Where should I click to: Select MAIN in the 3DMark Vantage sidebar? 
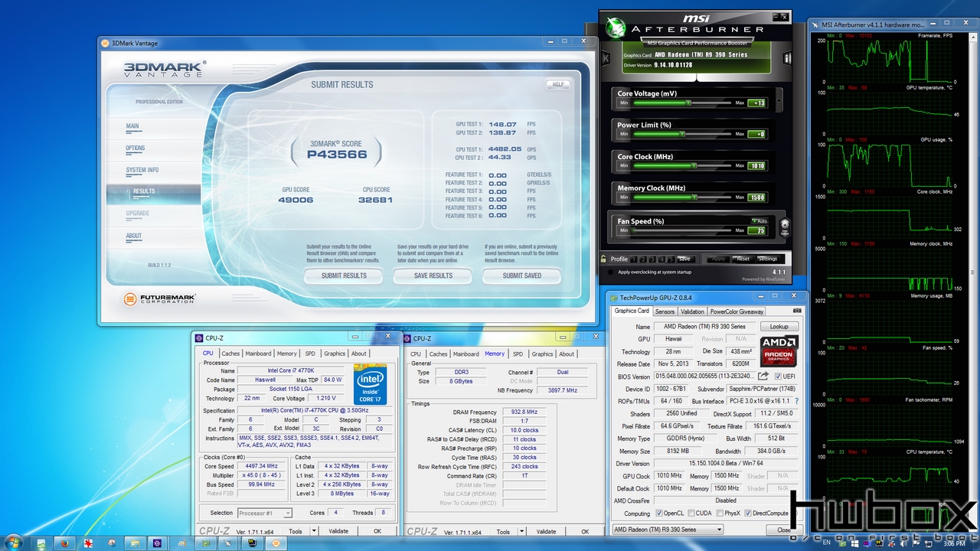[x=132, y=126]
